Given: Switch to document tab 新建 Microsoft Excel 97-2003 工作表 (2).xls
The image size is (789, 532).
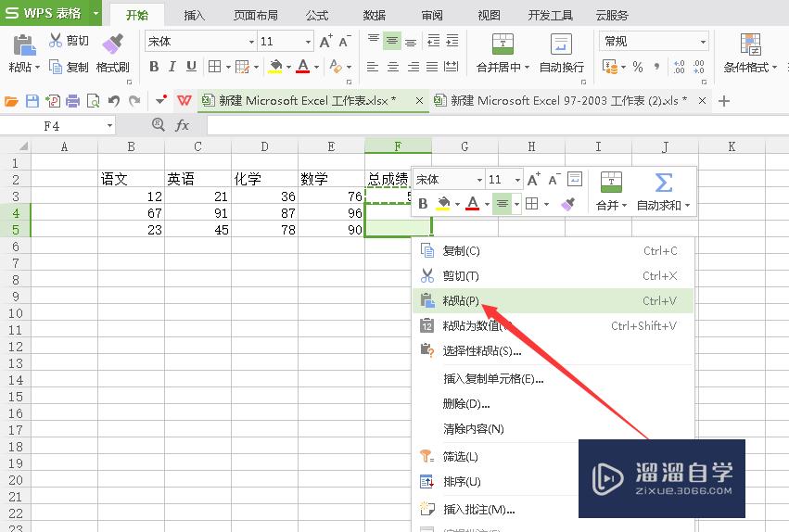Looking at the screenshot, I should coord(569,101).
